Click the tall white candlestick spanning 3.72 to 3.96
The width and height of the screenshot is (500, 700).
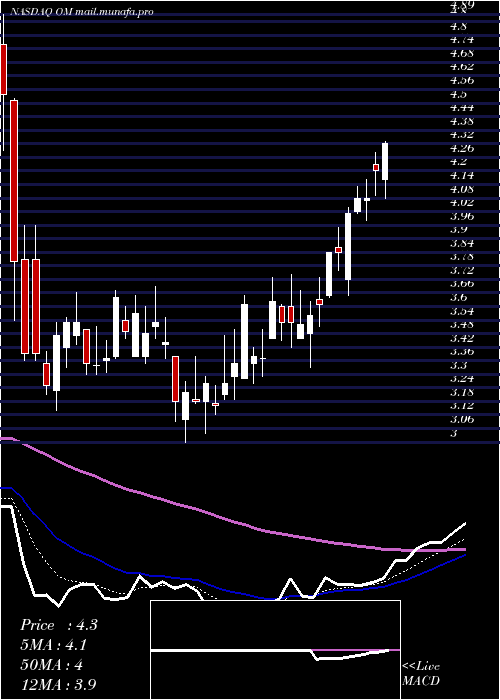pos(348,246)
